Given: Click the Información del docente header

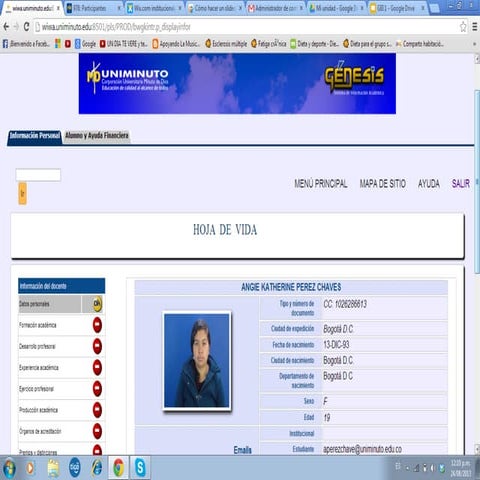Looking at the screenshot, I should click(62, 286).
